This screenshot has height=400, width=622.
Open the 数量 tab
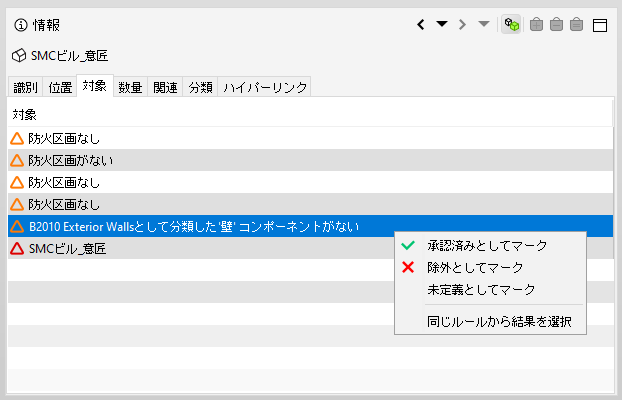click(130, 87)
